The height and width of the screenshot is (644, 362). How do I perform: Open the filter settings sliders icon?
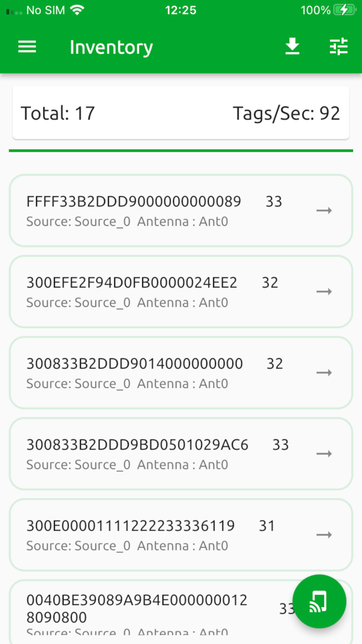click(x=339, y=47)
